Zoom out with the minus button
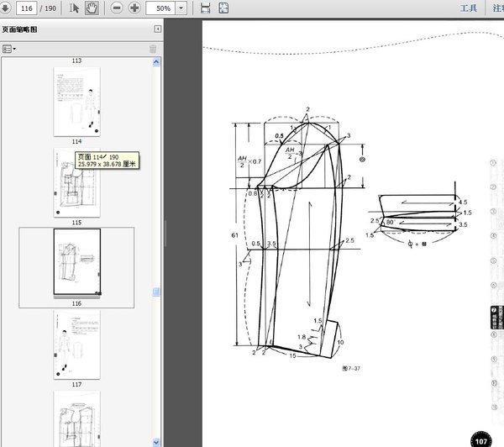Screen dimensions: 504x447 click(x=117, y=8)
